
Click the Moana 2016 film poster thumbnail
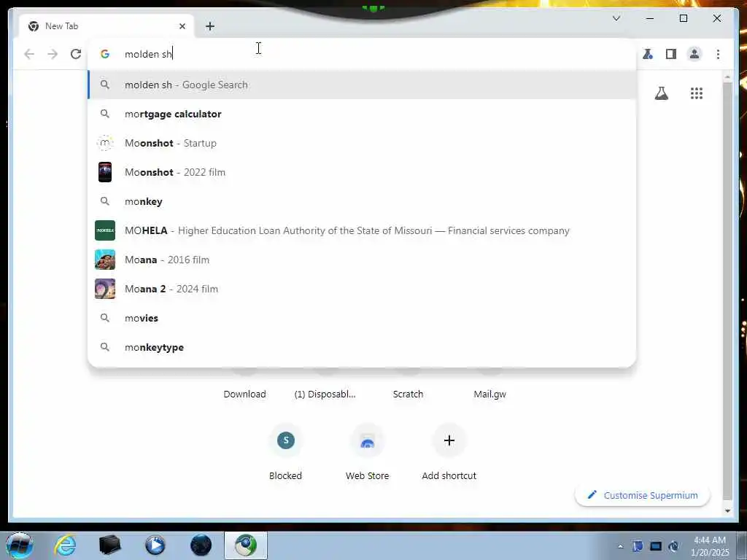[x=105, y=260]
